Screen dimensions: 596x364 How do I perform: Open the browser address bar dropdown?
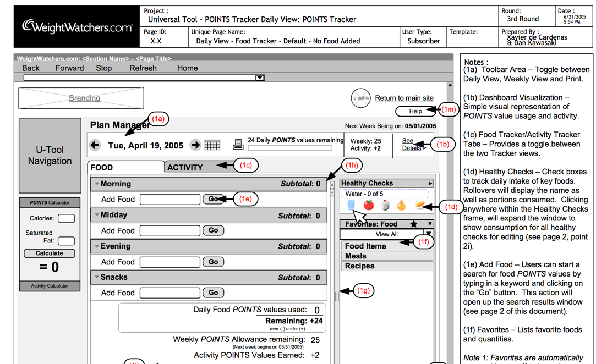point(260,78)
